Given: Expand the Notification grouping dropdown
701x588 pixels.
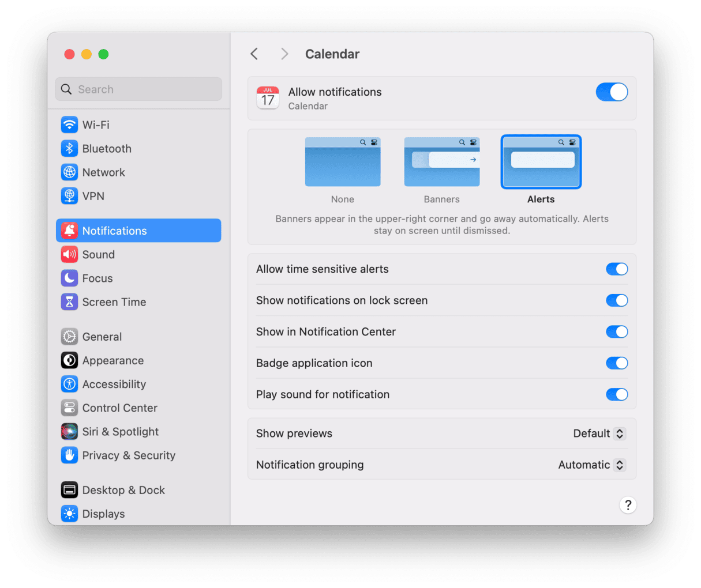Looking at the screenshot, I should point(592,465).
